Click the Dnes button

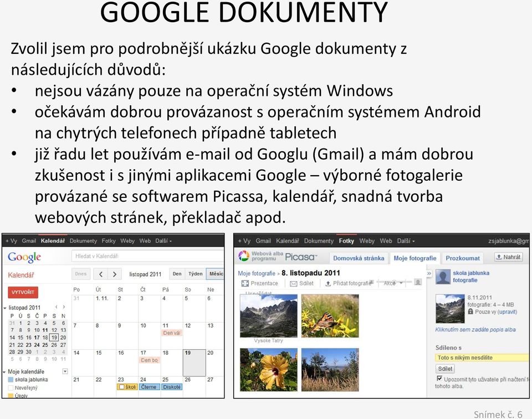(81, 274)
